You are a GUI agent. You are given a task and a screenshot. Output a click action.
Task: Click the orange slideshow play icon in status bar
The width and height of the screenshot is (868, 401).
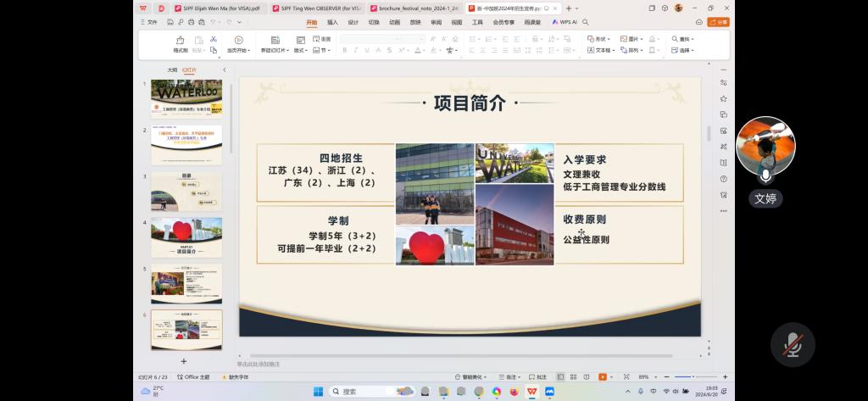click(x=603, y=376)
